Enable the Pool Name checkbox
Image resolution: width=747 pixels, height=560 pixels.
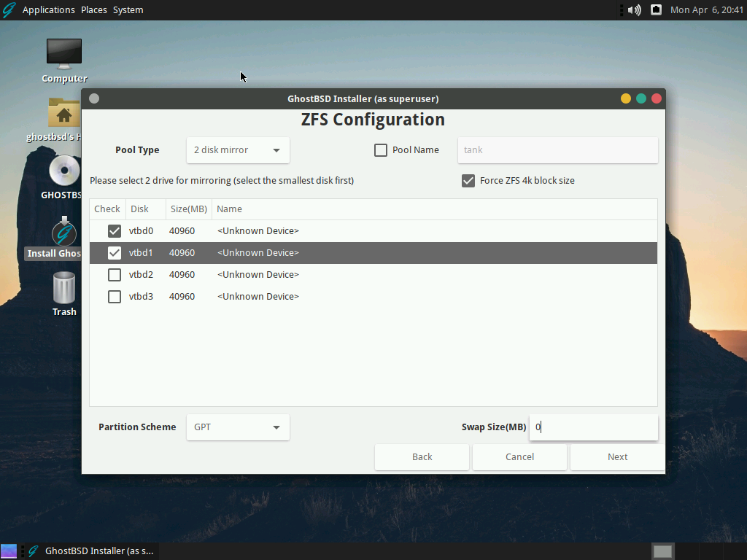click(381, 150)
